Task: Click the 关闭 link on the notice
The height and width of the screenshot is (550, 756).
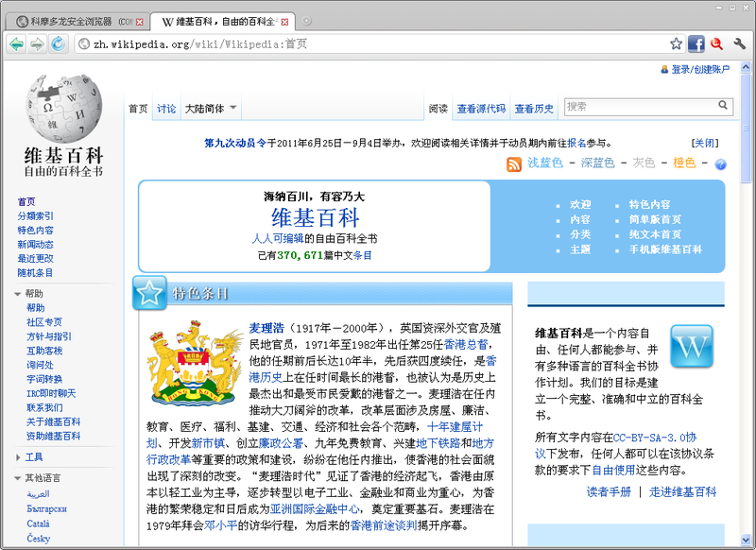Action: click(704, 143)
